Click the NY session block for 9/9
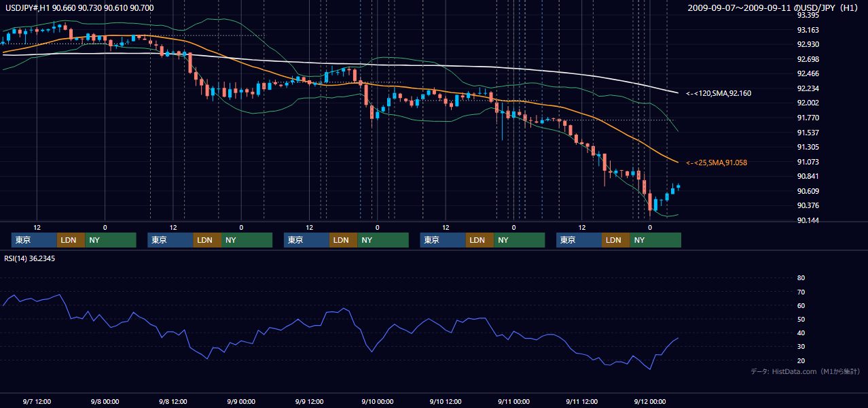868x408 pixels. coord(383,240)
